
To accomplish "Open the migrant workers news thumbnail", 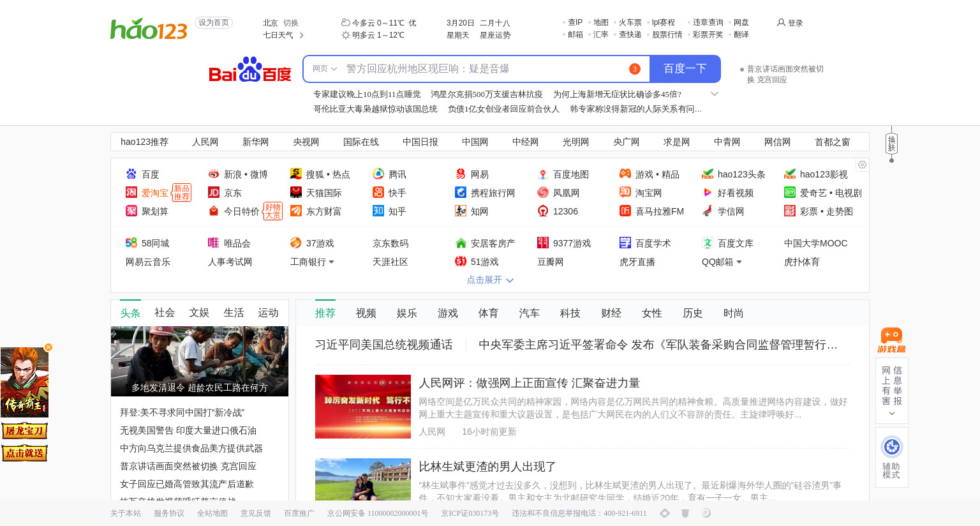I will [200, 361].
